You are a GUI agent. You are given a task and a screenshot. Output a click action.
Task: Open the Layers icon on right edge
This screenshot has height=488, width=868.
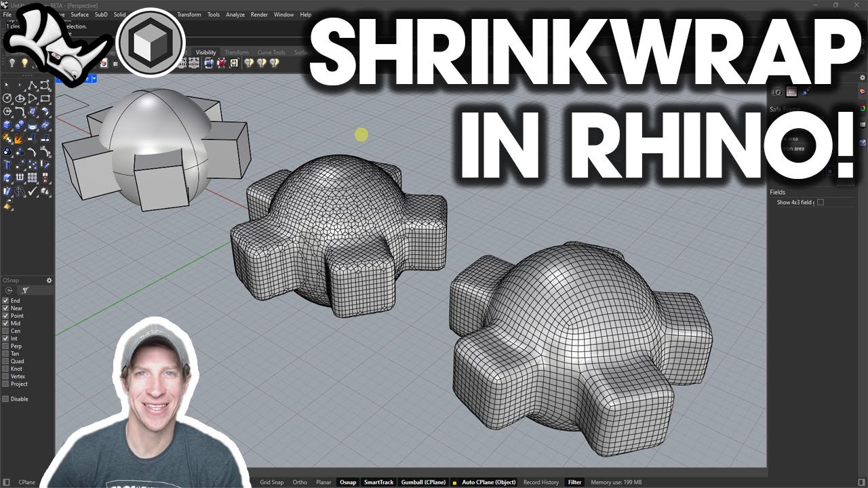click(x=863, y=91)
